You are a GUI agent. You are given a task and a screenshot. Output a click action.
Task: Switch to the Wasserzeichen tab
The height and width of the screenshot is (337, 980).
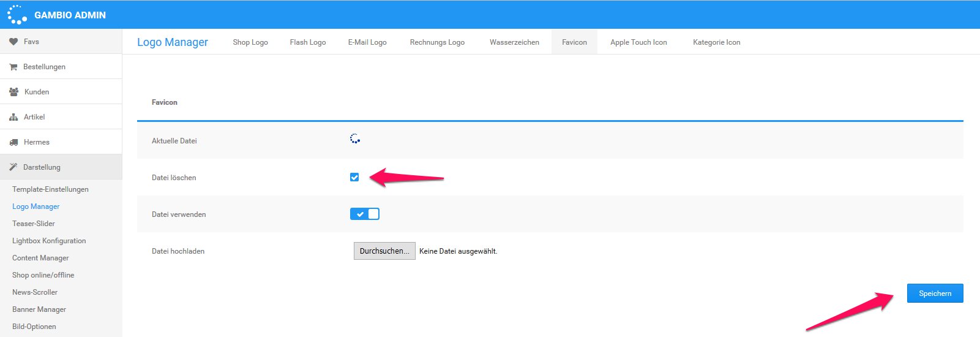[x=514, y=42]
